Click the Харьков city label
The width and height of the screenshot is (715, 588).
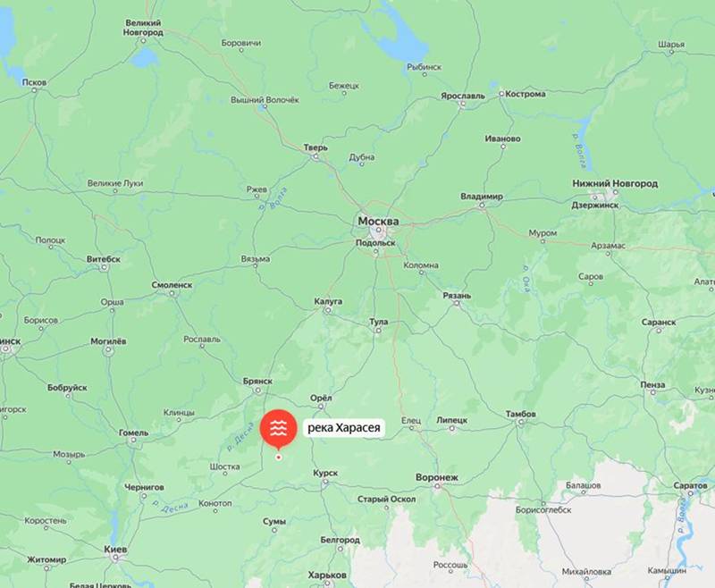[327, 575]
